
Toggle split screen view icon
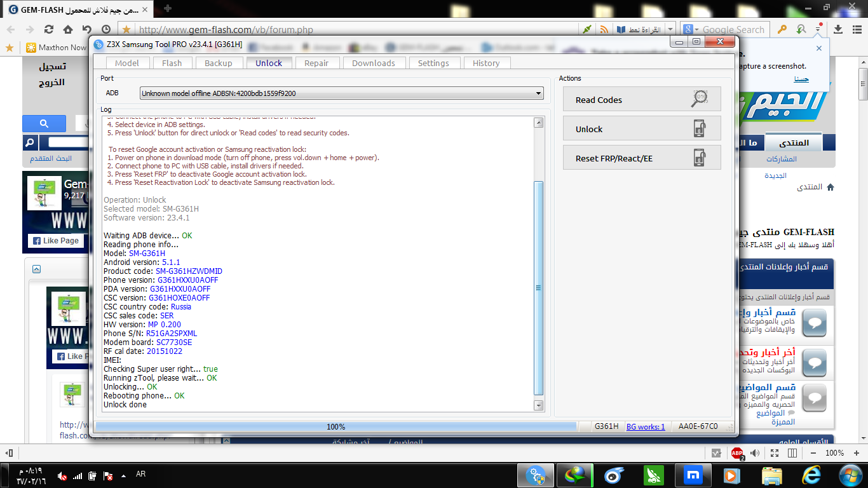coord(792,453)
